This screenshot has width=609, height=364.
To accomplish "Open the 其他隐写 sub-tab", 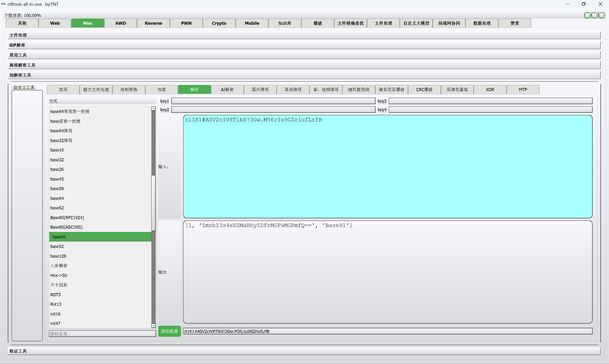I will tap(293, 89).
